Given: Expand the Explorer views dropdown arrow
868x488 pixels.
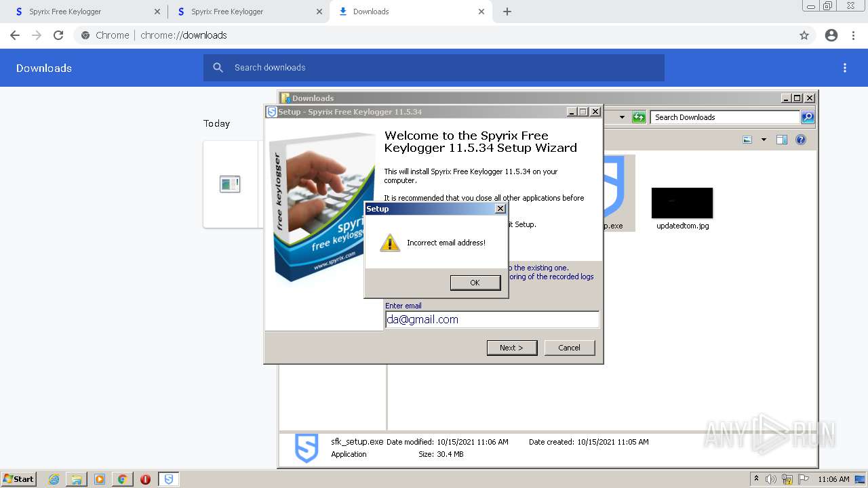Looking at the screenshot, I should click(x=764, y=140).
